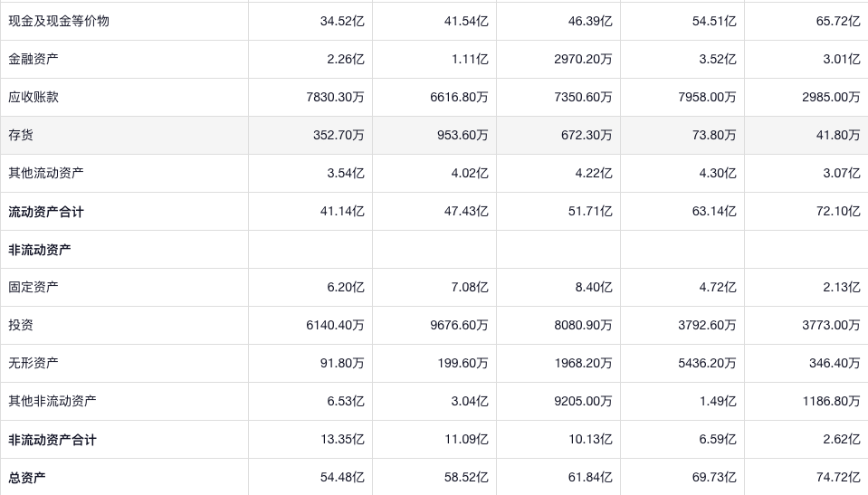Click the 现金及现金等价物 row label
Viewport: 868px width, 495px height.
(x=59, y=21)
